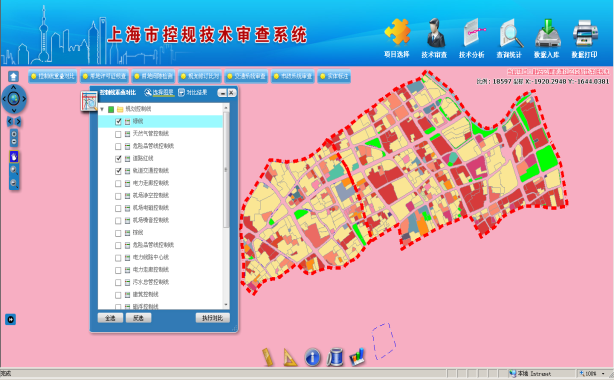Viewport: 614px width, 380px height.
Task: Click the 全选 button
Action: (110, 318)
